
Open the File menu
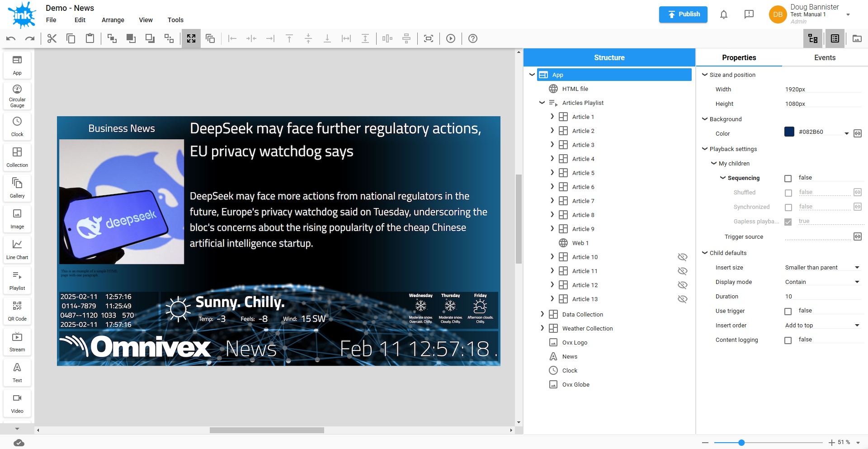coord(51,20)
